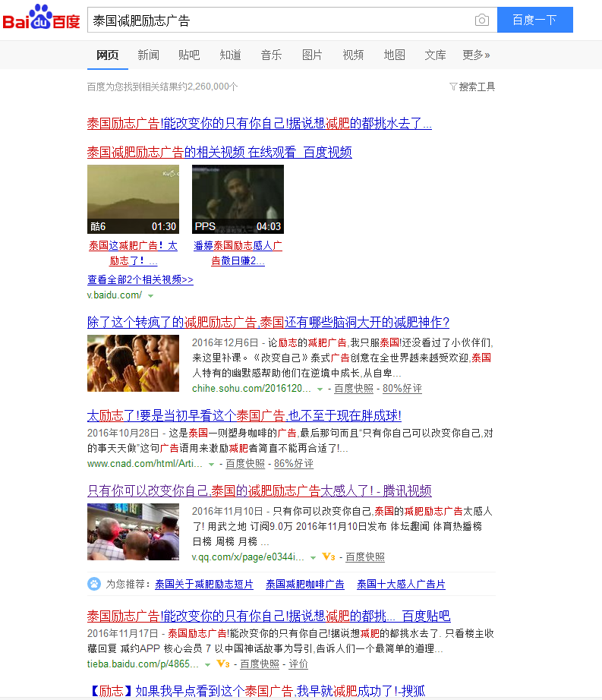
Task: Open the 更多» menu
Action: click(476, 55)
